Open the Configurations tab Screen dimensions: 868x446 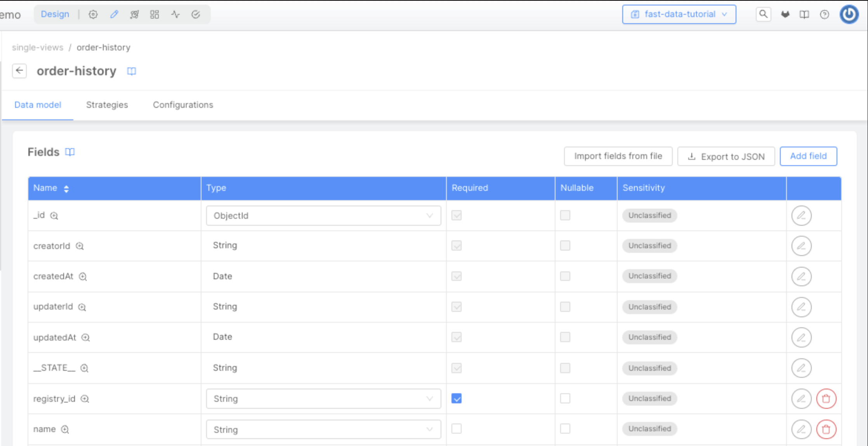point(183,105)
